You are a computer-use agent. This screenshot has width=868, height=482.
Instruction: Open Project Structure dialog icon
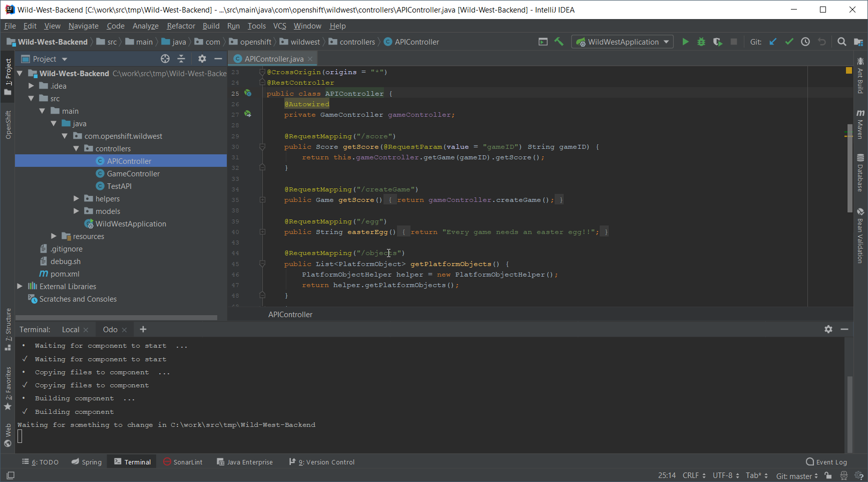858,42
